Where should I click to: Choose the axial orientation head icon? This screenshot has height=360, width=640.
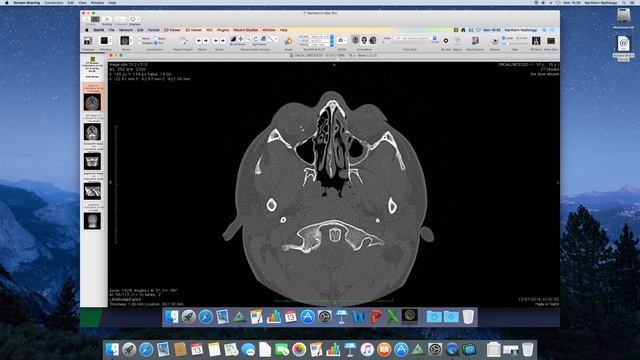point(356,40)
